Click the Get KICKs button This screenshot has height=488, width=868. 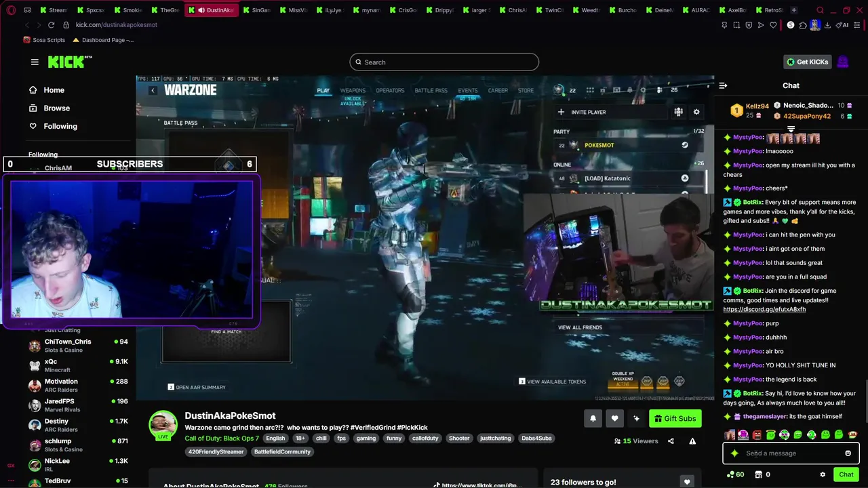click(x=807, y=62)
